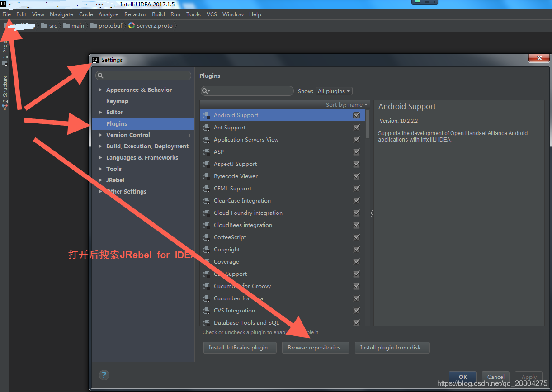Viewport: 552px width, 392px height.
Task: Focus the settings search field
Action: (143, 76)
